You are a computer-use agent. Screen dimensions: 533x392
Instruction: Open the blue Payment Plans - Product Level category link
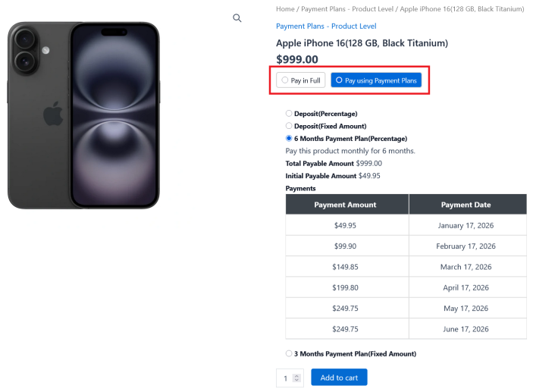(326, 27)
